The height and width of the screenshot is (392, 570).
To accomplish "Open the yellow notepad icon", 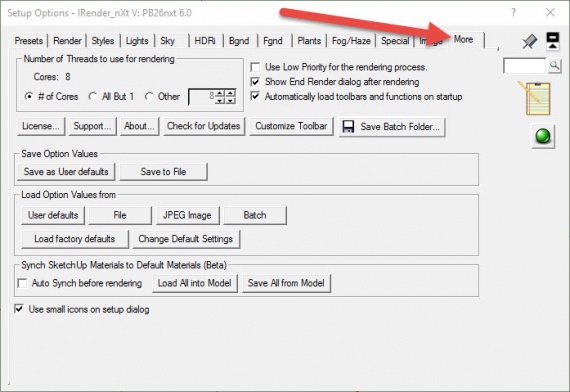I will point(535,98).
